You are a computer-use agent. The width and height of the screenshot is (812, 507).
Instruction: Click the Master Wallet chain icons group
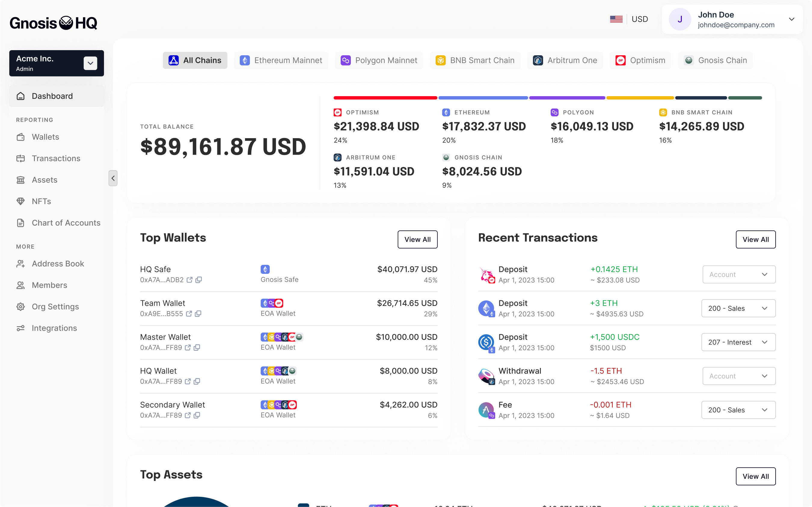(282, 337)
